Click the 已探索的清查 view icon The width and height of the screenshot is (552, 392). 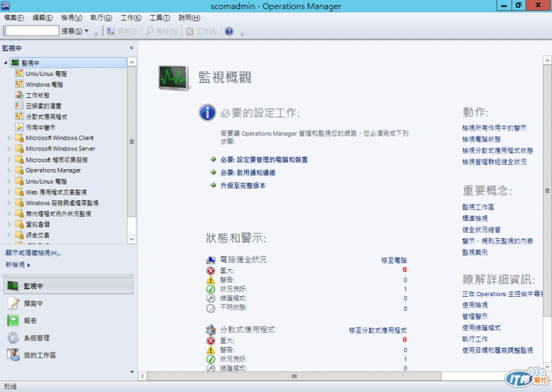19,106
